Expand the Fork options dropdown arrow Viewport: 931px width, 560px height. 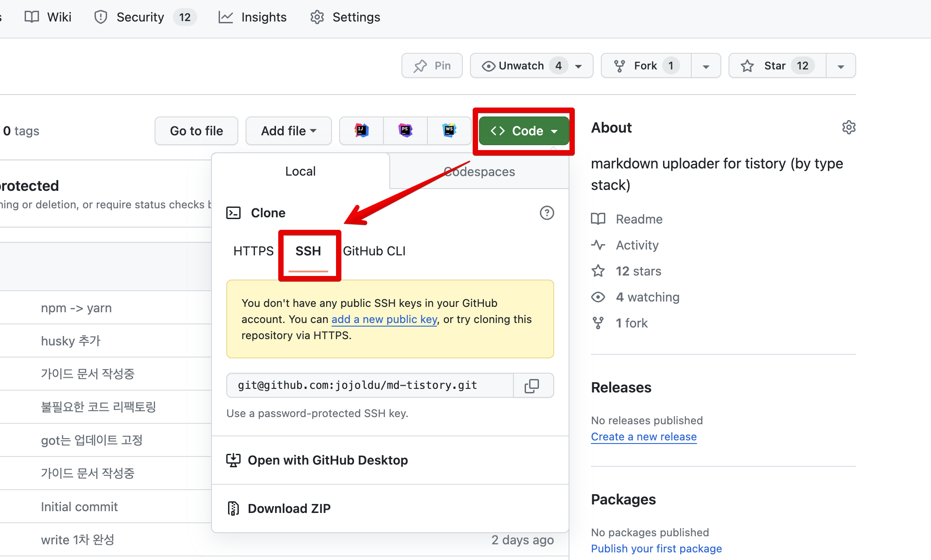[x=706, y=66]
